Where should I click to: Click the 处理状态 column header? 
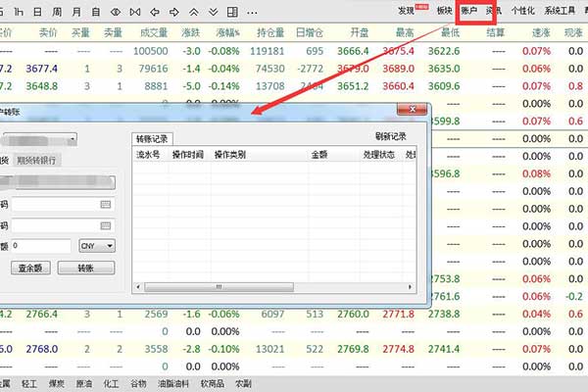(x=378, y=154)
